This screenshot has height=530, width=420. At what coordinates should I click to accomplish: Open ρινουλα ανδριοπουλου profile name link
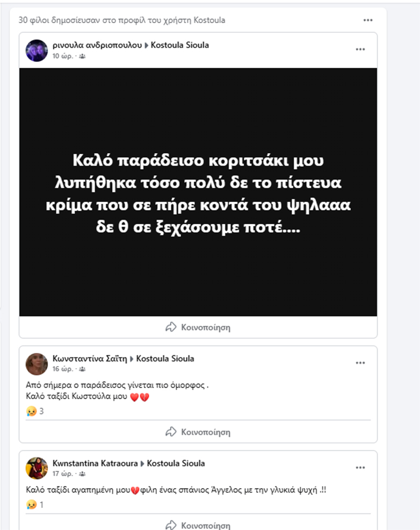[97, 45]
